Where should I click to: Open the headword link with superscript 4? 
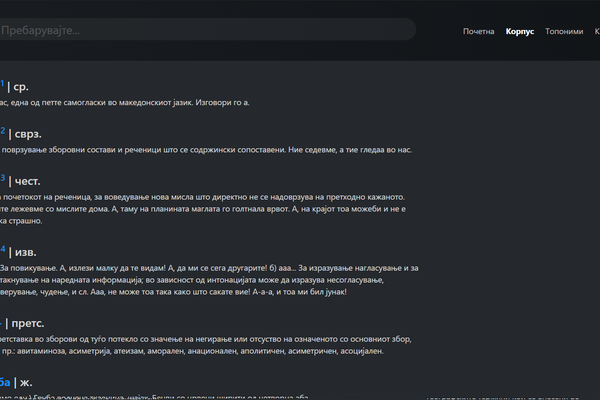(x=2, y=252)
